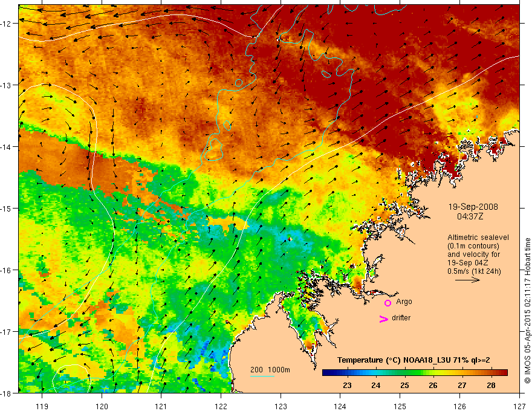Click the IMOS copyright timestamp text

[x=527, y=310]
